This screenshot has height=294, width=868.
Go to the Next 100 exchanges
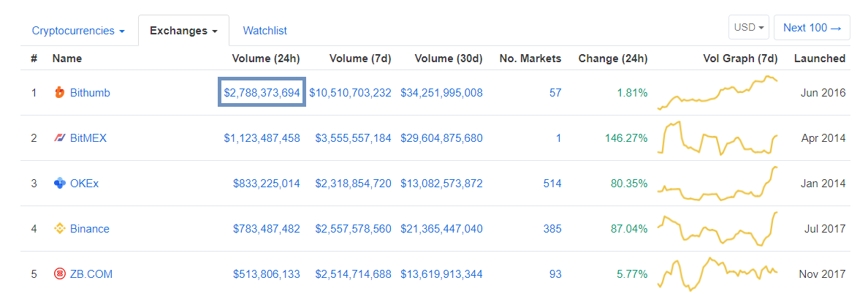coord(812,28)
